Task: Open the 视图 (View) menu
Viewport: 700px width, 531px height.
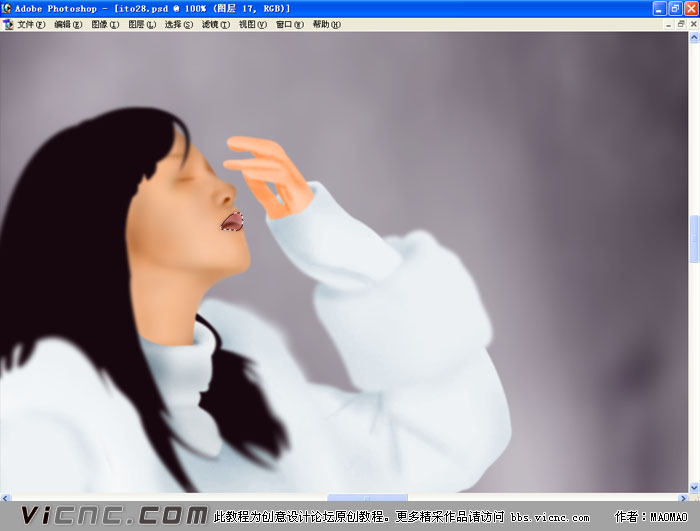Action: coord(253,25)
